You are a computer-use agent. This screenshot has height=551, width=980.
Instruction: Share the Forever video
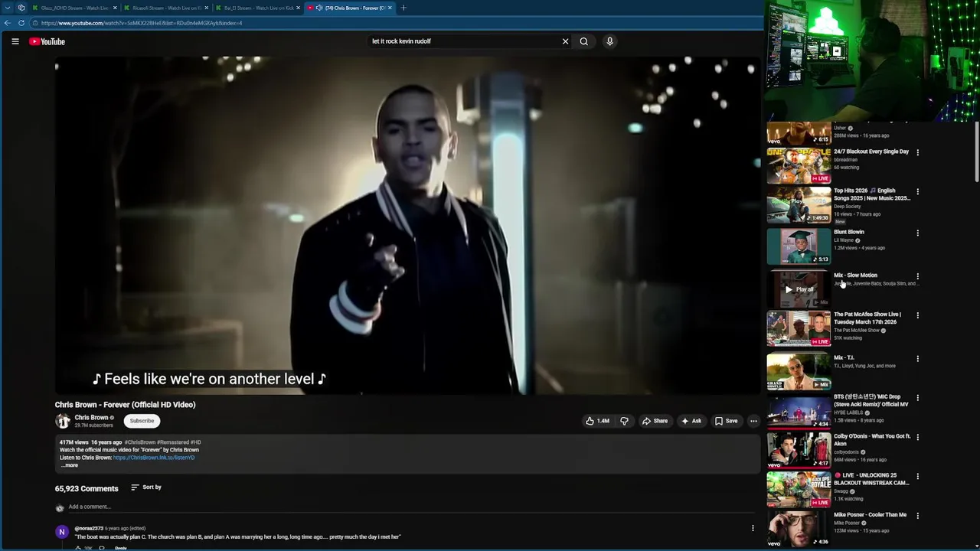click(655, 421)
